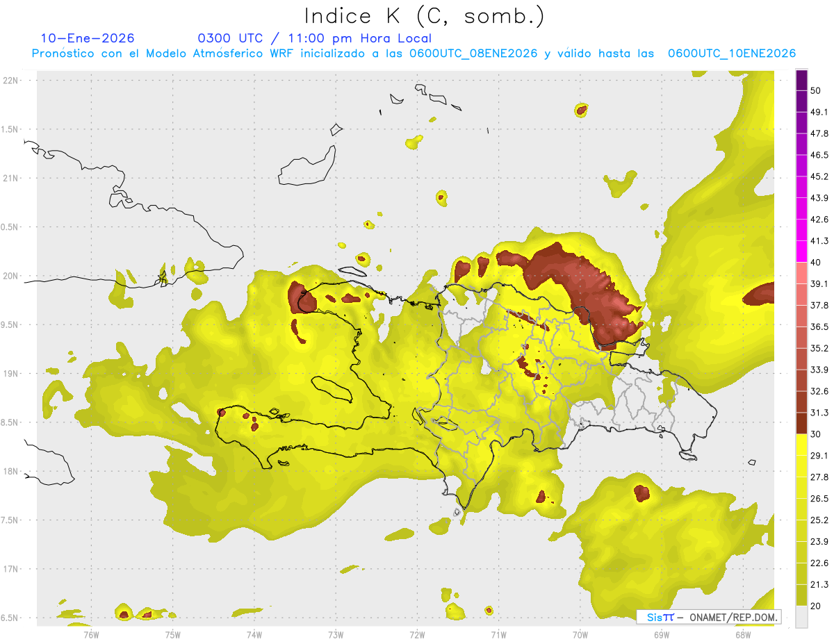Click the grey colorbar segment below 20

801,617
